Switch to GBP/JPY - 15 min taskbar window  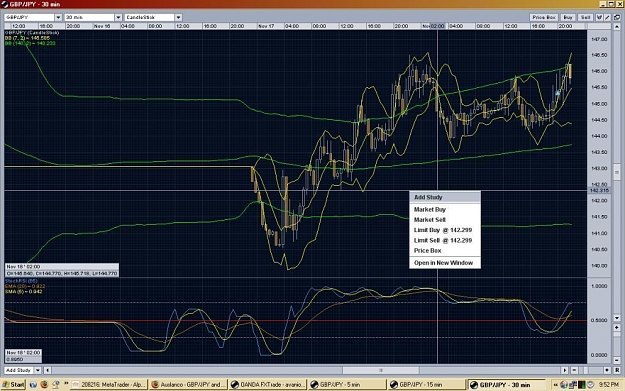[x=427, y=385]
